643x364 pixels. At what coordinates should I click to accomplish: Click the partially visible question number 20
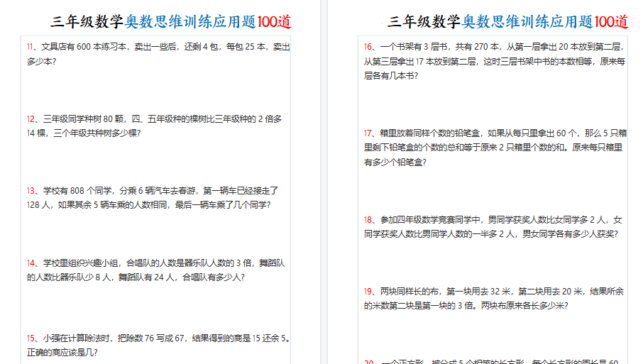(x=369, y=362)
